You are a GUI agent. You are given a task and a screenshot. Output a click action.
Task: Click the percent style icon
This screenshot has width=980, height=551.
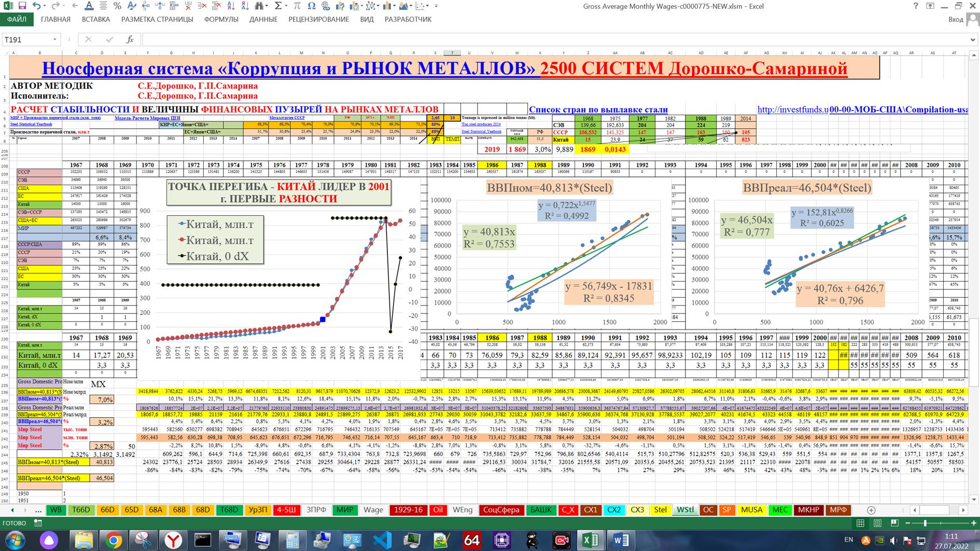tap(117, 6)
